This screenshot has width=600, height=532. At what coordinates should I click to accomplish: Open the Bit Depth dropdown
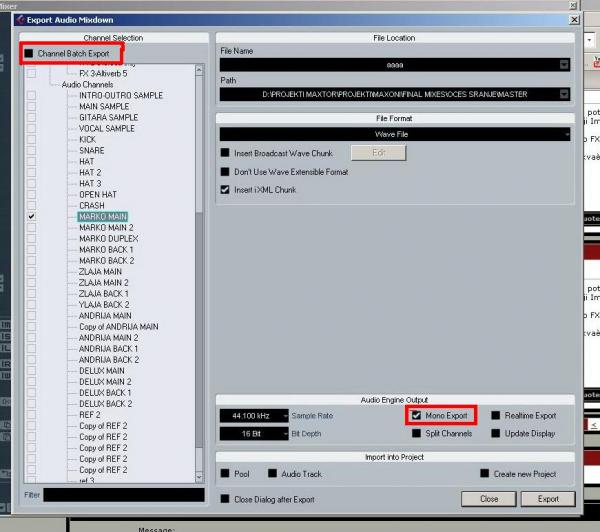[285, 435]
